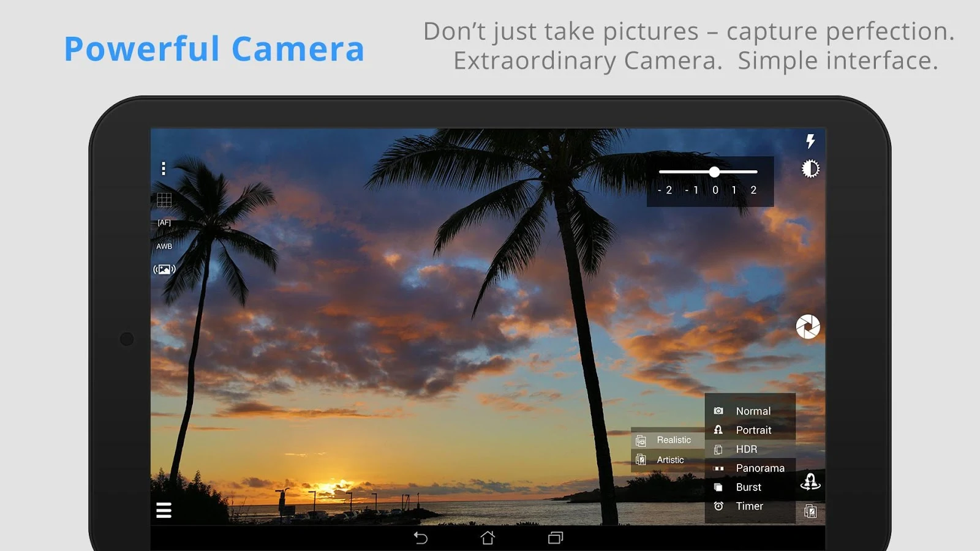Toggle the grid overlay icon
This screenshot has width=980, height=551.
(164, 200)
